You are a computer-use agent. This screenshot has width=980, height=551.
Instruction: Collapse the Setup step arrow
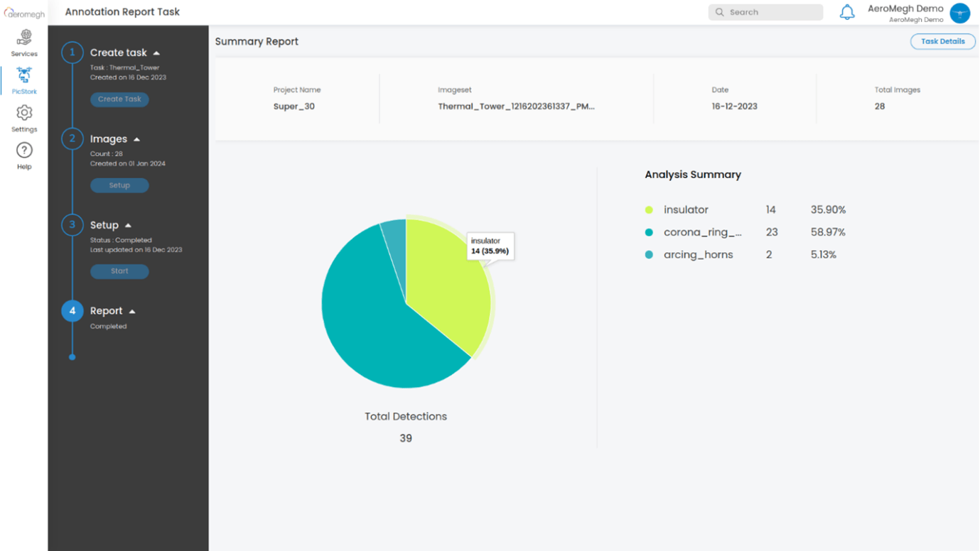(x=128, y=226)
